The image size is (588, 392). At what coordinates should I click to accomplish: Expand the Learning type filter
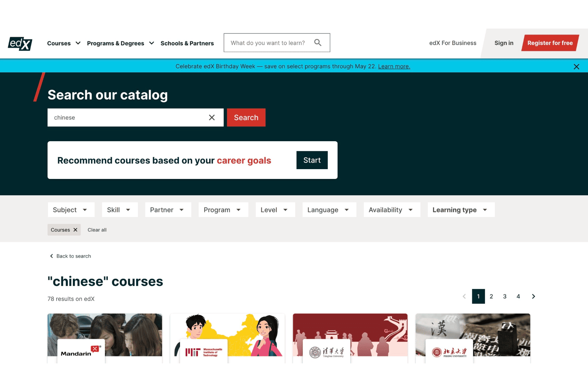[461, 210]
